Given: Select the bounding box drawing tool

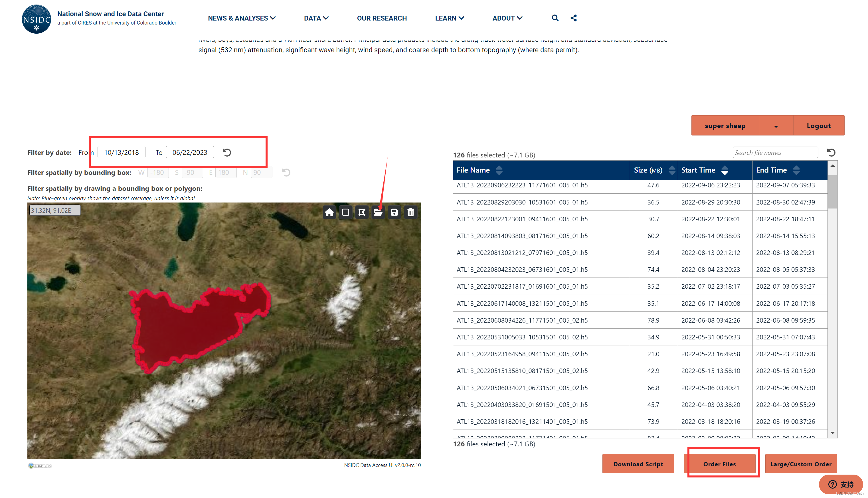Looking at the screenshot, I should [x=345, y=212].
